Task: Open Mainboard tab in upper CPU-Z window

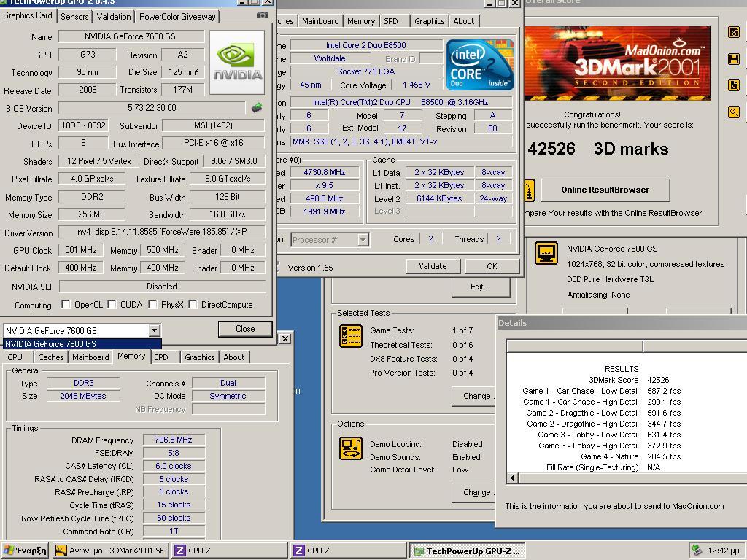Action: click(x=320, y=21)
